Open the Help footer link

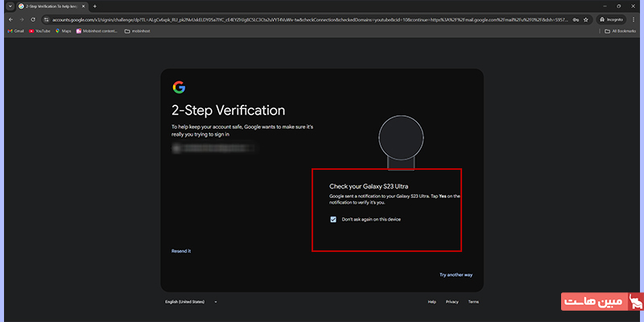431,302
